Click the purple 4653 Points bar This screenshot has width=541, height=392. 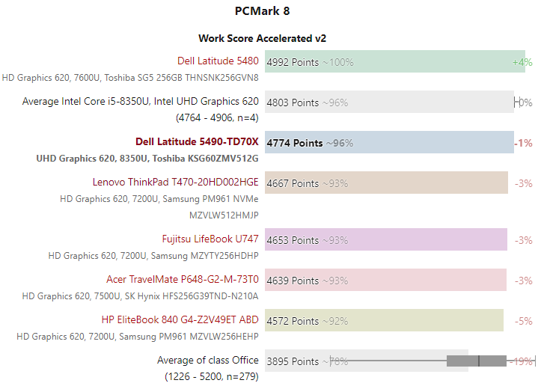[386, 239]
